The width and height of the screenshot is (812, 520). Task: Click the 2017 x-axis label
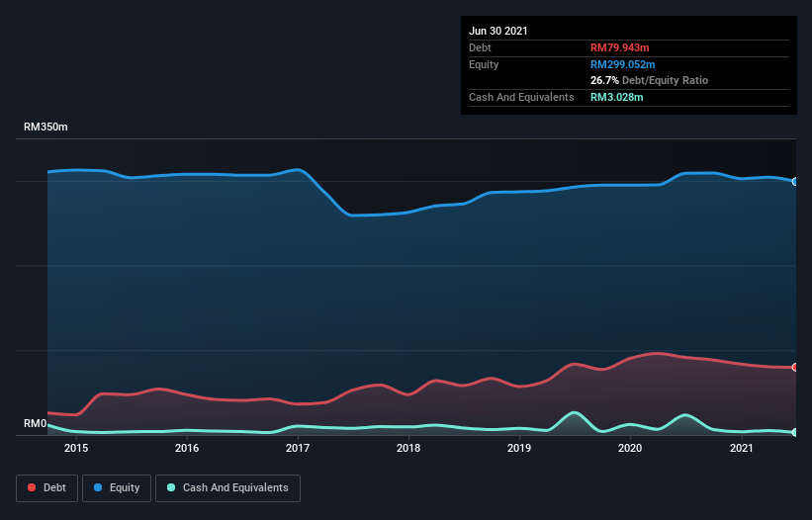tap(298, 448)
